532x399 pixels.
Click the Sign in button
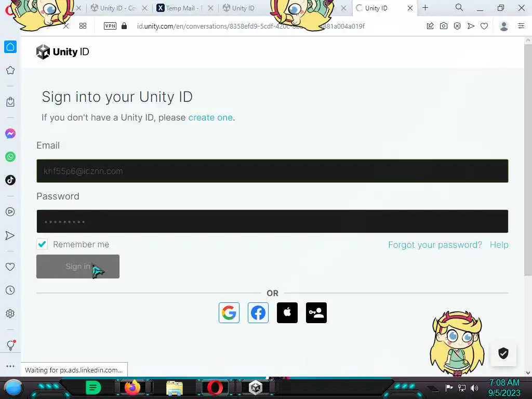(78, 267)
